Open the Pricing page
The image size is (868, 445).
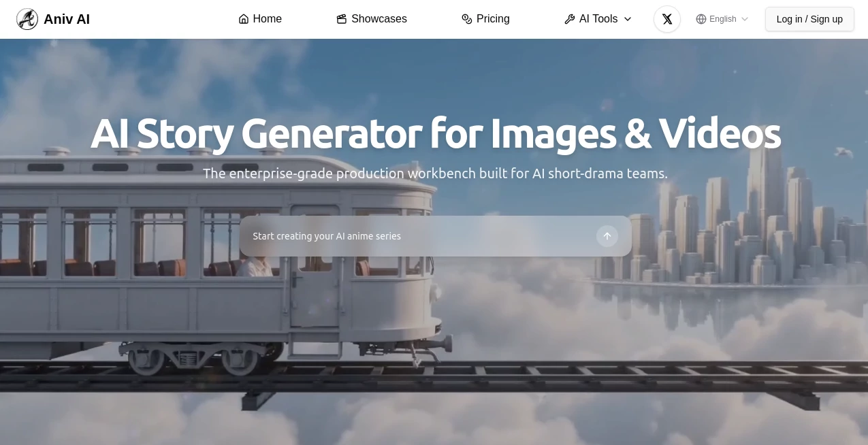click(485, 19)
